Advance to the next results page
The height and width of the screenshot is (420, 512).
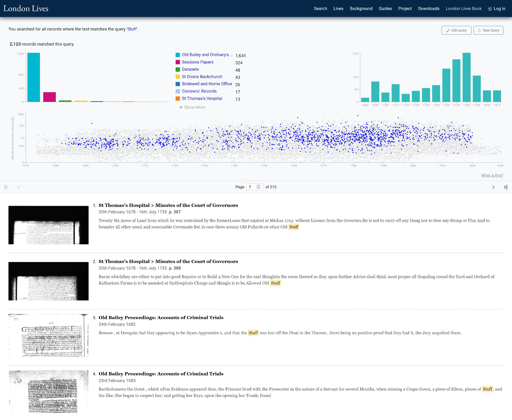pyautogui.click(x=493, y=187)
